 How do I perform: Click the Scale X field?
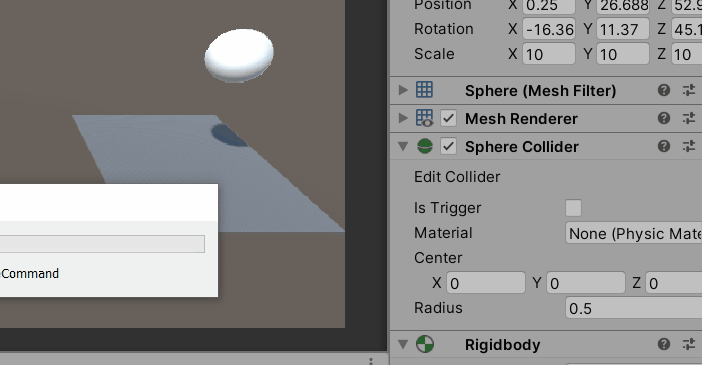[549, 54]
